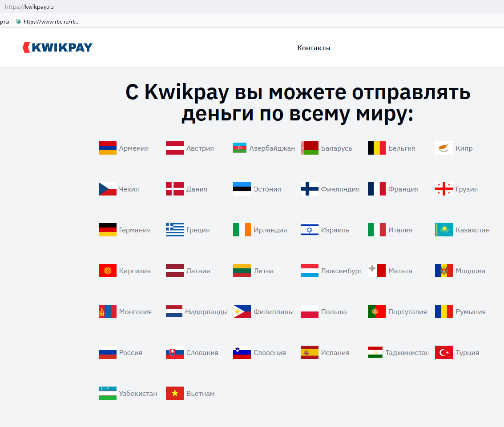Click the Azerbaijan flag icon
This screenshot has width=504, height=427.
240,148
